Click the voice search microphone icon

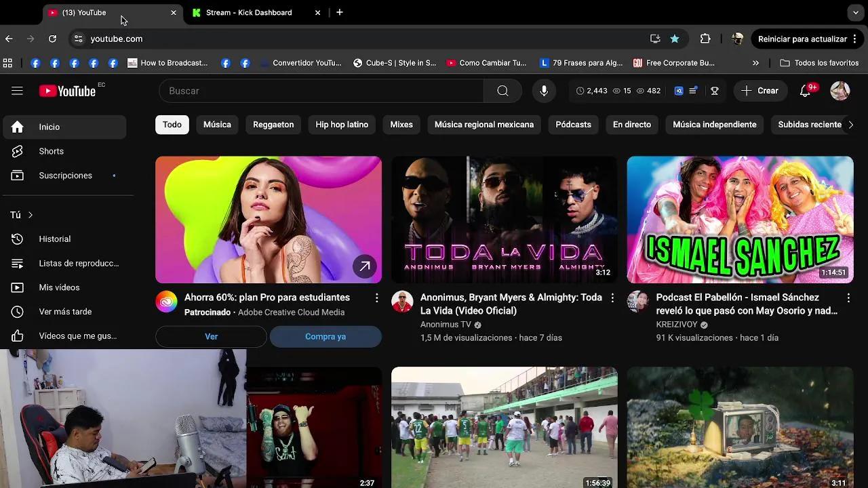tap(544, 91)
